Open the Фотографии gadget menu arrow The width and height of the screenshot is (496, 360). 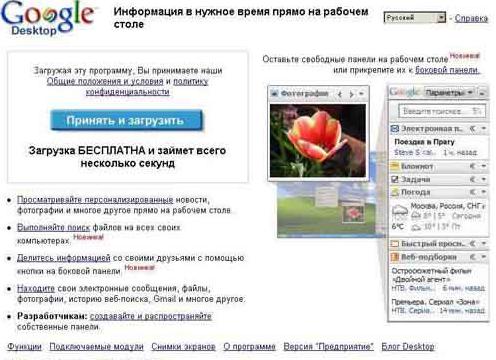point(361,94)
